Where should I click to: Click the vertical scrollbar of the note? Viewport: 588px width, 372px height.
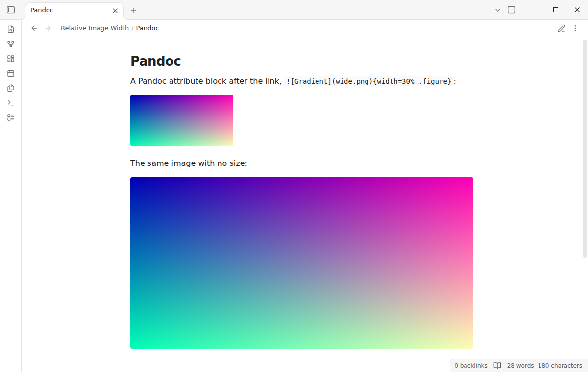point(585,148)
